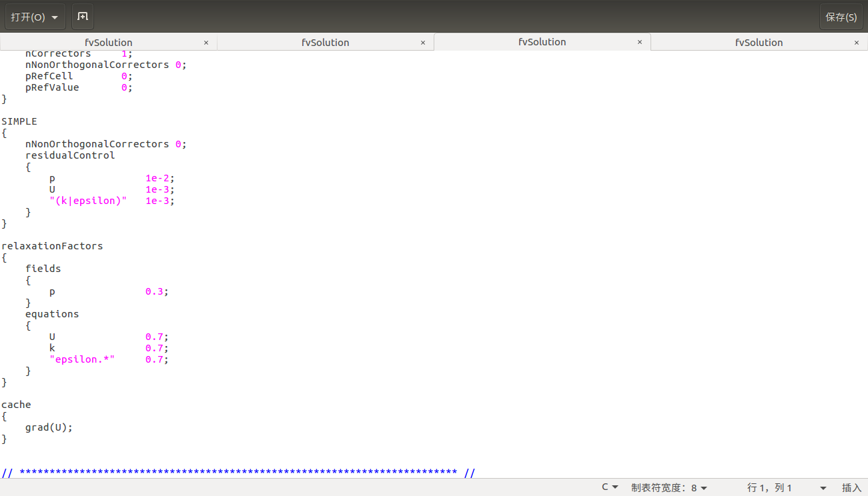Click the "epsilon.*" string in equations block
This screenshot has height=496, width=868.
tap(82, 359)
